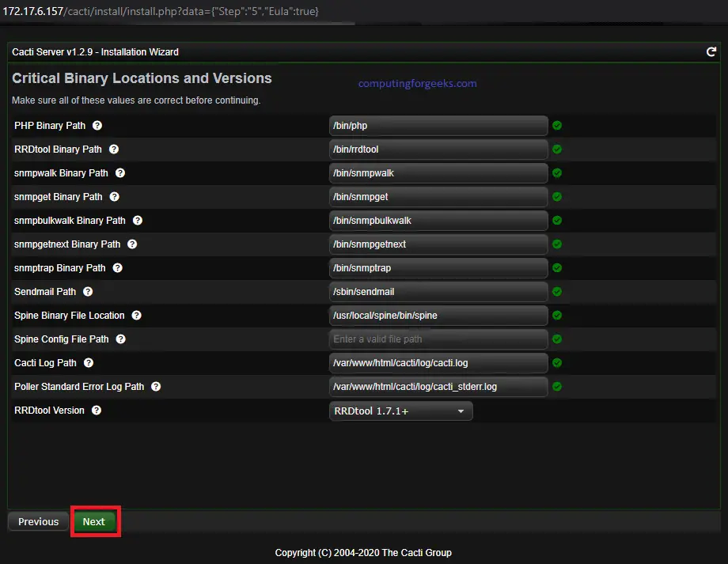Focus the cacti.log path field
Screen dimensions: 728x564
point(438,362)
